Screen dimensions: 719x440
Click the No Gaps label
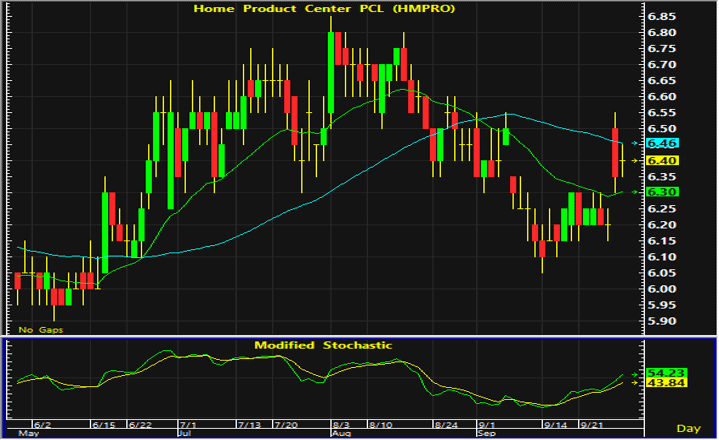click(40, 330)
